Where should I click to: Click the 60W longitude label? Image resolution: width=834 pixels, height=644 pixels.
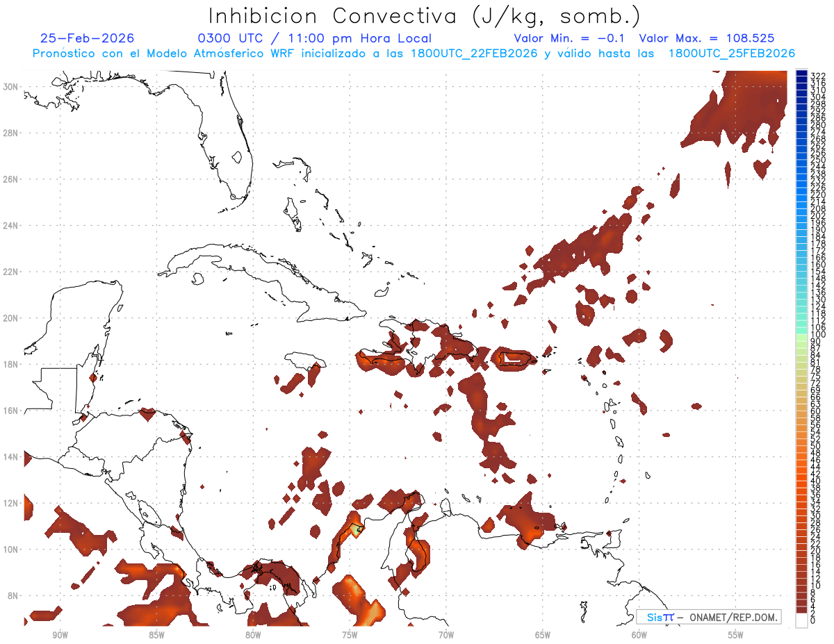(639, 635)
